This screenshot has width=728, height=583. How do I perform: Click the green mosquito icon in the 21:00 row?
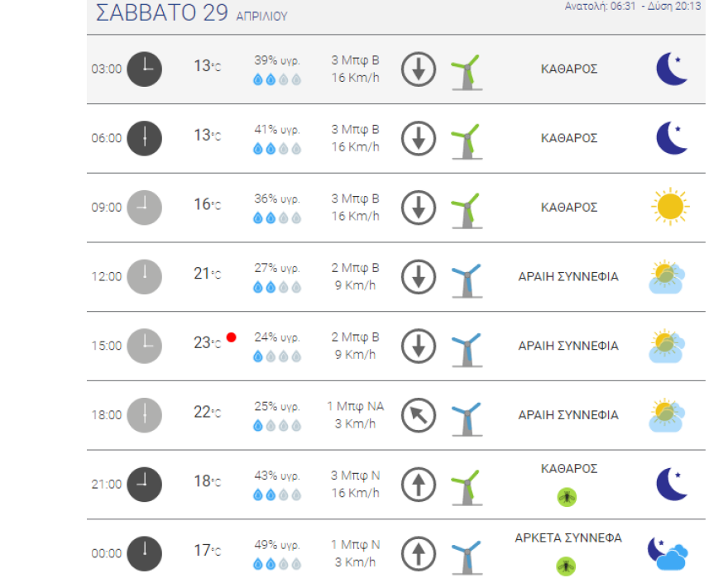coord(567,497)
